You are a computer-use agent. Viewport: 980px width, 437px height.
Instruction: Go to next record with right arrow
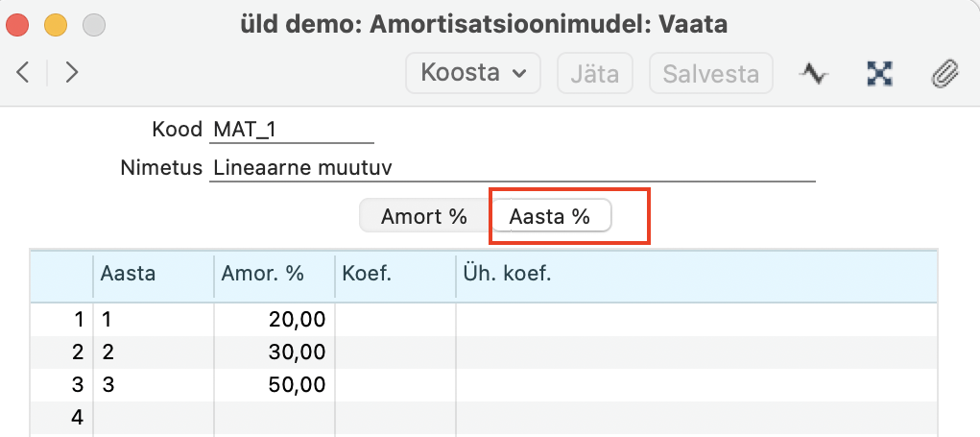(72, 73)
